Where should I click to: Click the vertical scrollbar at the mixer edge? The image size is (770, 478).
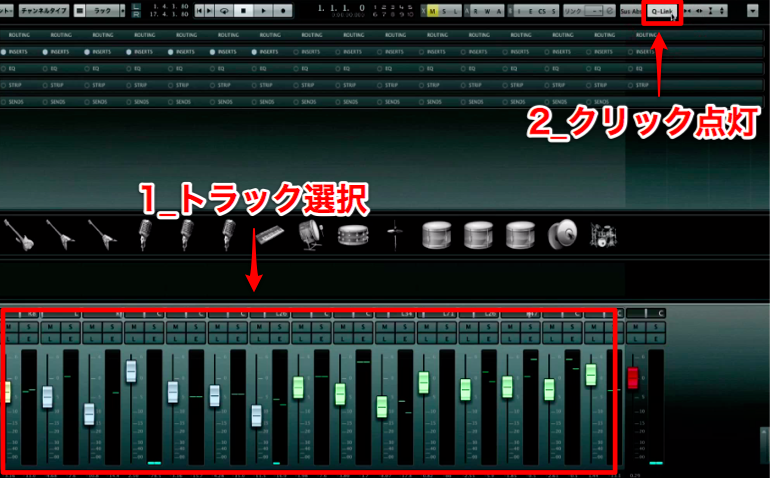point(765,446)
